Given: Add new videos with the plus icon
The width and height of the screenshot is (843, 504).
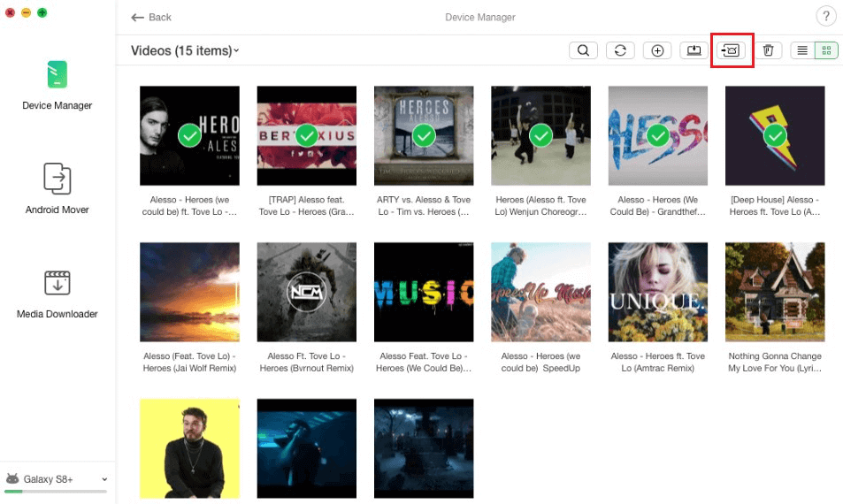Looking at the screenshot, I should [657, 50].
